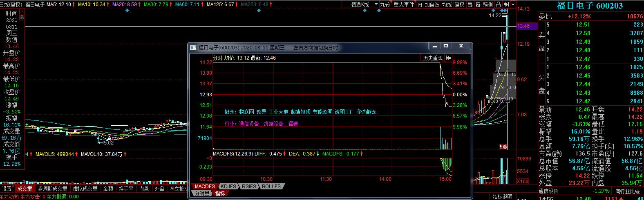Open the 普通K线 chart type dropdown

(364, 4)
